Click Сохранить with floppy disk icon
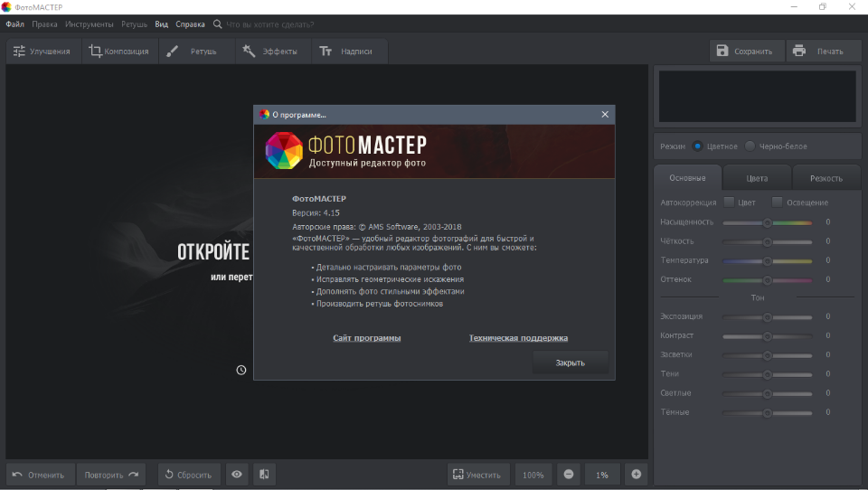This screenshot has width=868, height=490. (746, 52)
